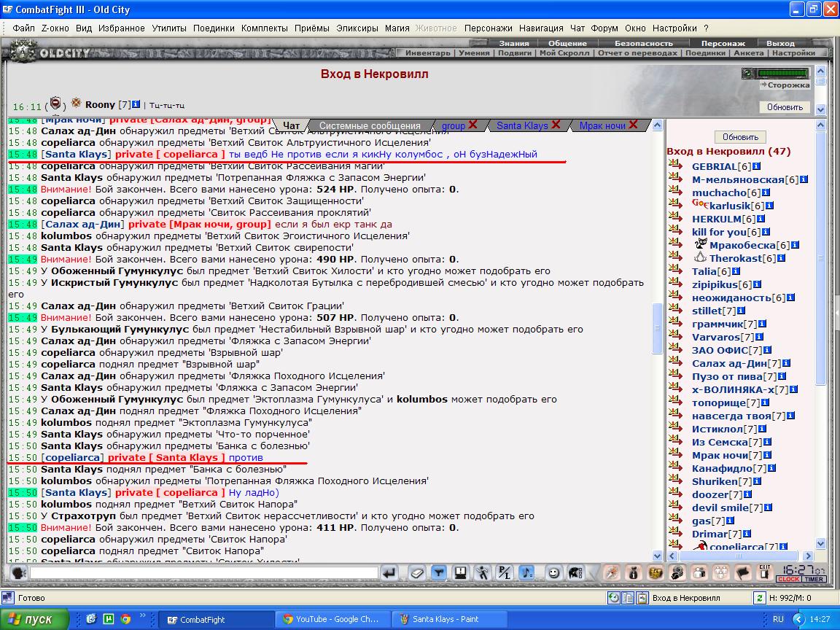840x630 pixels.
Task: Click the black flag icon in bottom toolbar
Action: pos(743,573)
